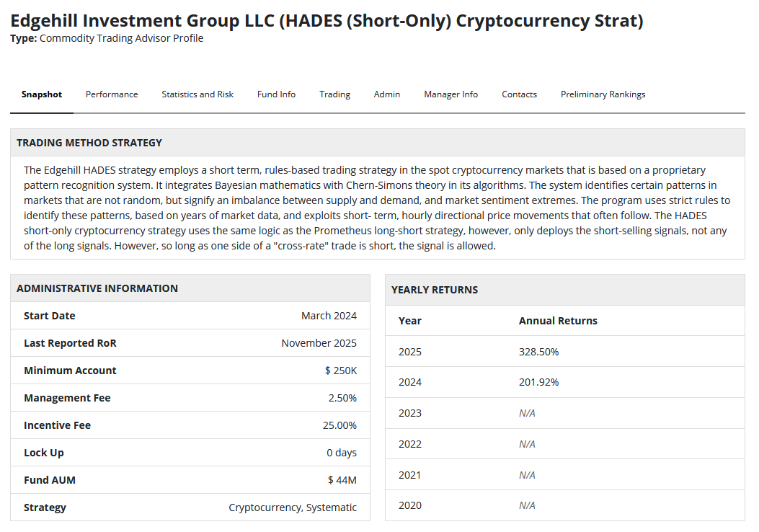This screenshot has width=759, height=532.
Task: Go to the Trading tab
Action: click(334, 94)
